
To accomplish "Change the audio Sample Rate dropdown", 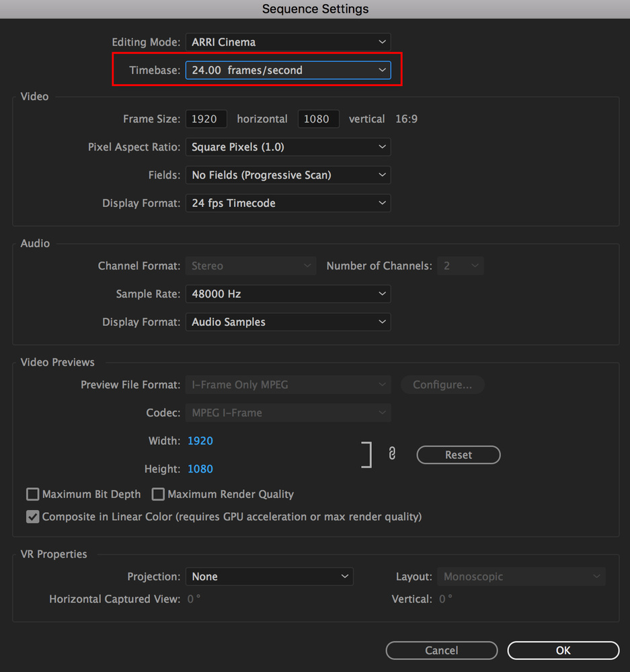I will click(x=288, y=294).
